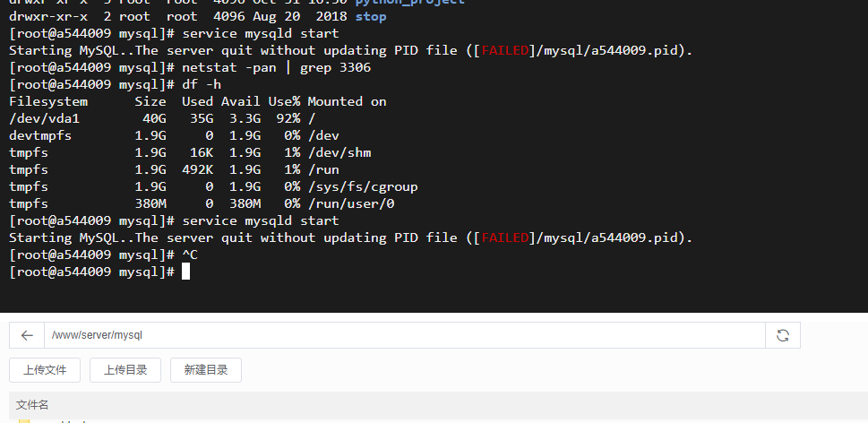Click the 492K used value
The image size is (868, 423).
point(198,169)
